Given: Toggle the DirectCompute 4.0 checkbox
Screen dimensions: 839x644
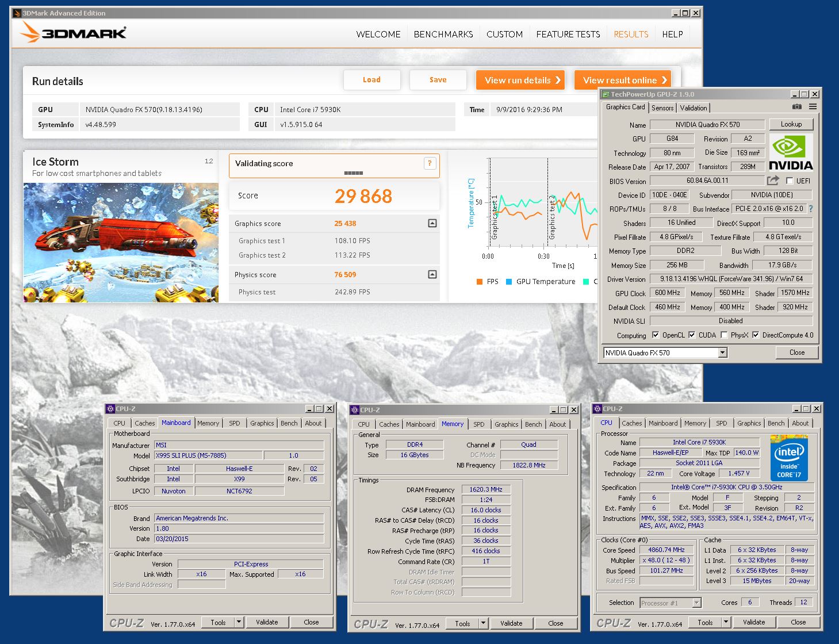Looking at the screenshot, I should pyautogui.click(x=756, y=335).
